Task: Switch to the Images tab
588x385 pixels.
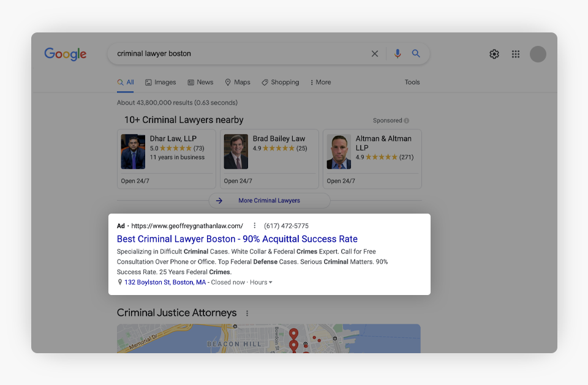Action: 160,82
